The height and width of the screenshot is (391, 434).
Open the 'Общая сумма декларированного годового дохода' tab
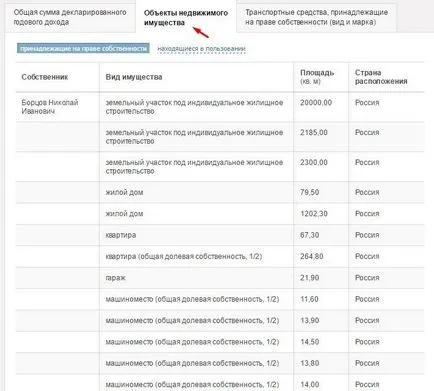70,17
